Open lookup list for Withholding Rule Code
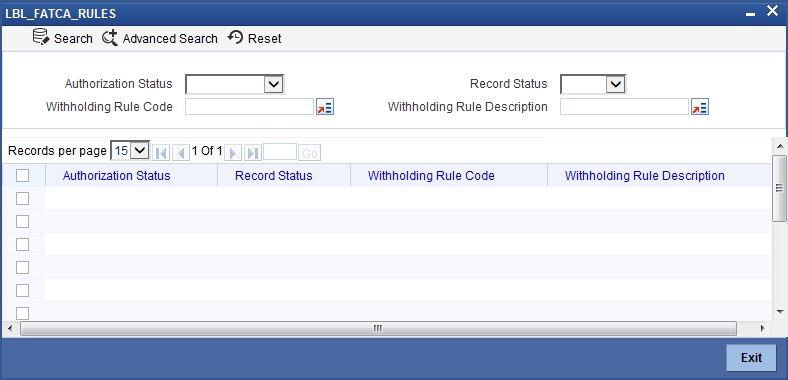Viewport: 788px width, 380px height. pos(325,107)
